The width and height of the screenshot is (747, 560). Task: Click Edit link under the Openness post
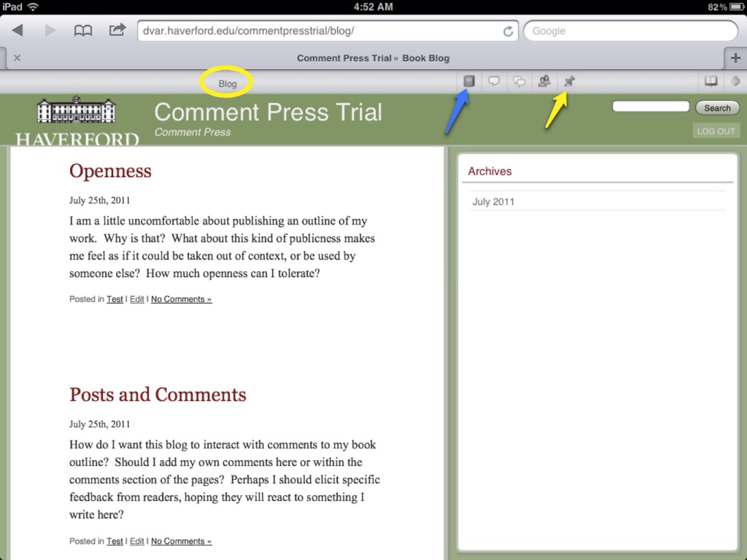point(136,299)
